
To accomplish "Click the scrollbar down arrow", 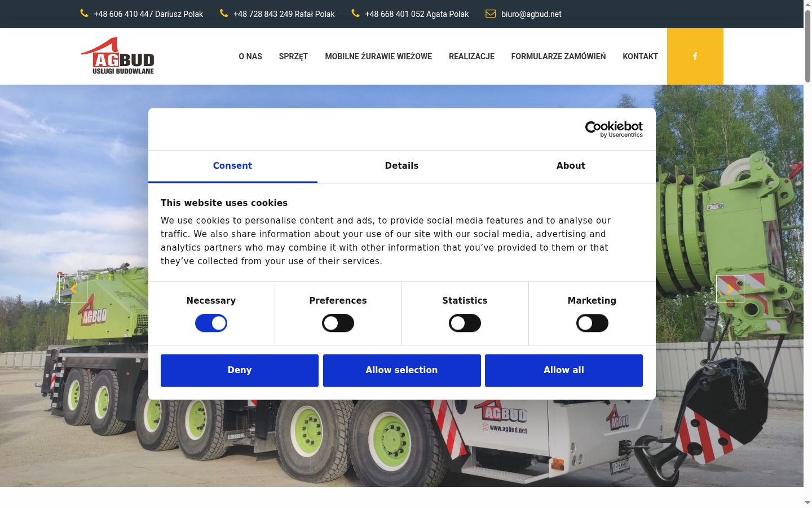I will pos(807,502).
